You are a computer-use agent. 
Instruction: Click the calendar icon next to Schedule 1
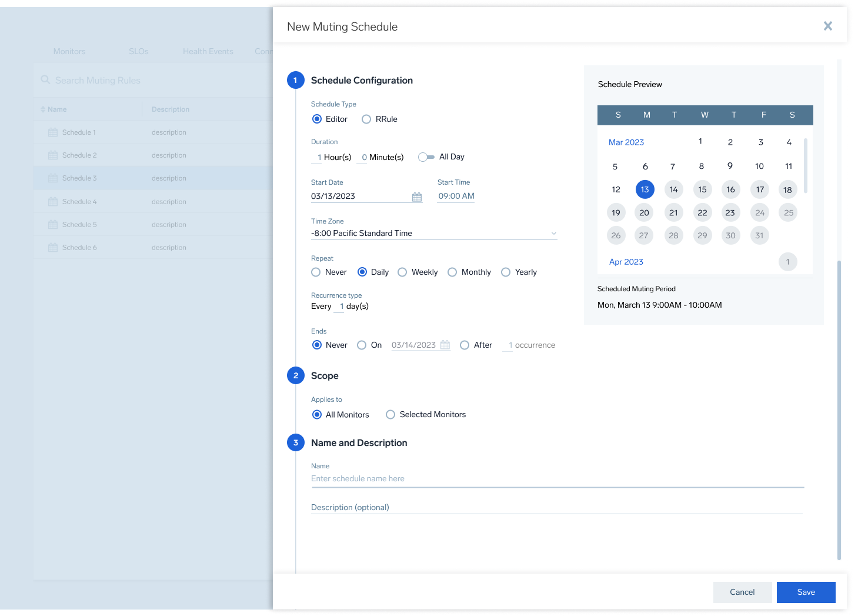coord(52,132)
